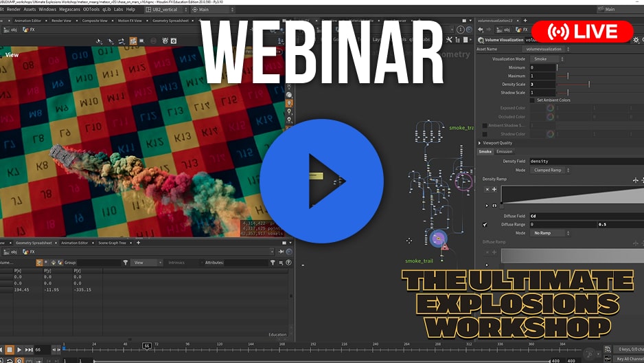Screen dimensions: 644x363
Task: Edit the Minimum value field
Action: [543, 67]
